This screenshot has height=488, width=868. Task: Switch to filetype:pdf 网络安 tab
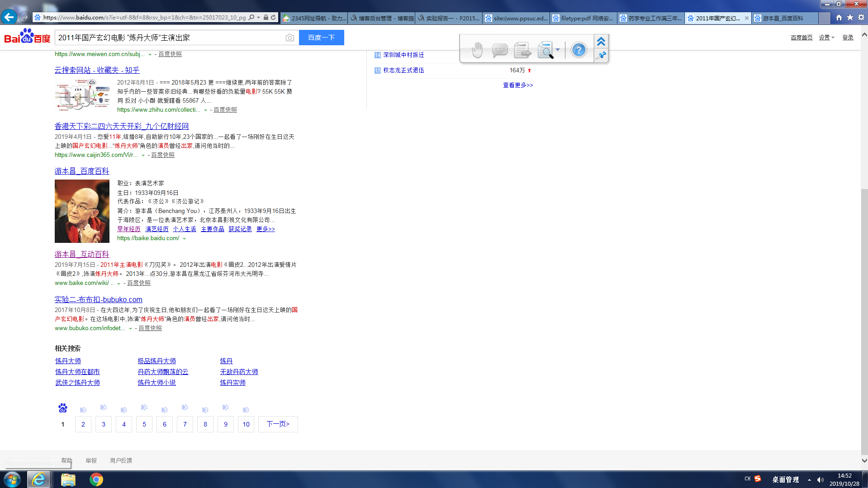click(583, 18)
